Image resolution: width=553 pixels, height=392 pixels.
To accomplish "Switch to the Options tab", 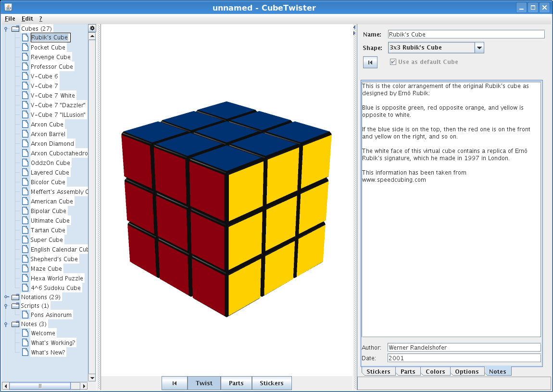I will pyautogui.click(x=466, y=371).
